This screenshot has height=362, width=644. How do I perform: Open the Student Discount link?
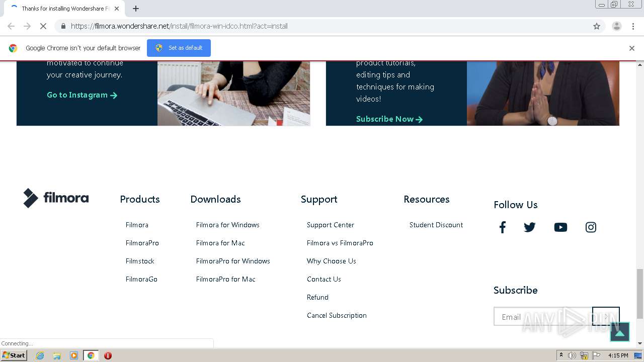436,225
